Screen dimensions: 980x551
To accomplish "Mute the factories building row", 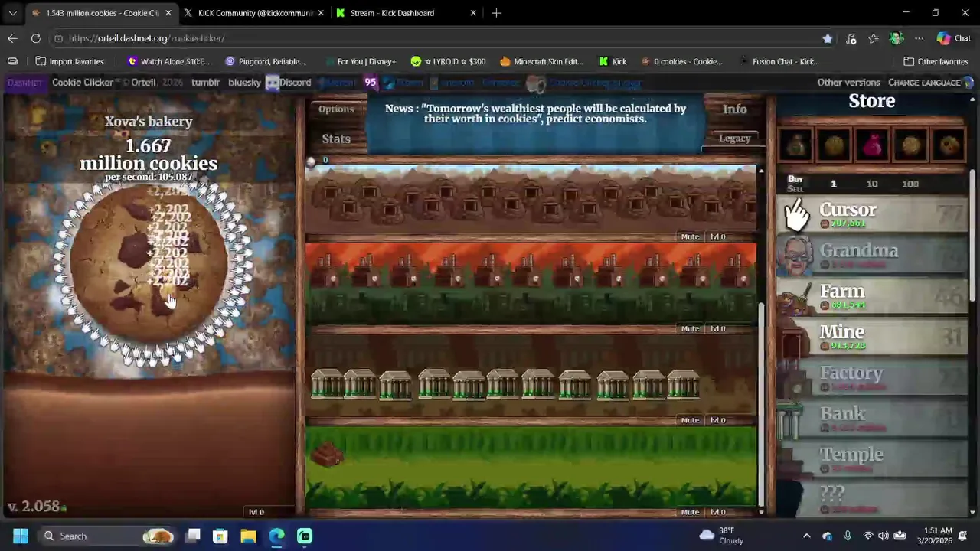I will click(691, 328).
